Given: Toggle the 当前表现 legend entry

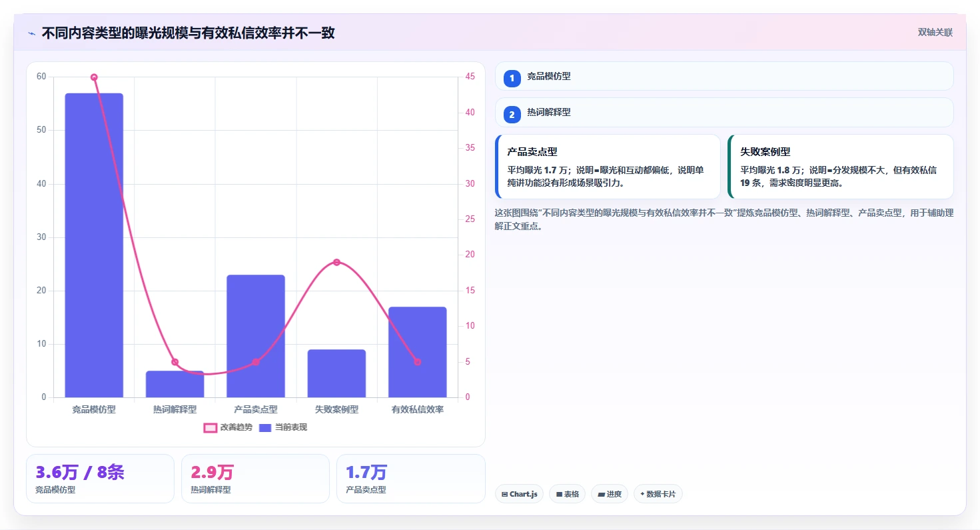Looking at the screenshot, I should [x=282, y=427].
